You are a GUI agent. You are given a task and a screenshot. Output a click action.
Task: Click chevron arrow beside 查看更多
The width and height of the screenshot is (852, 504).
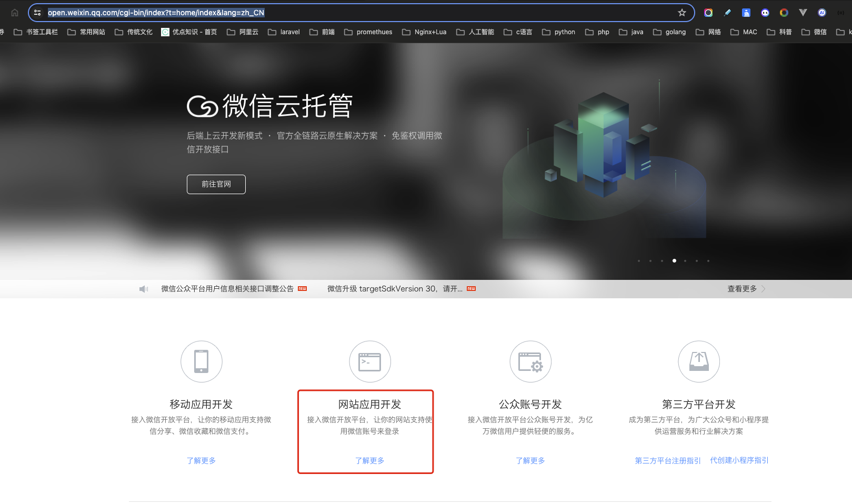[764, 289]
